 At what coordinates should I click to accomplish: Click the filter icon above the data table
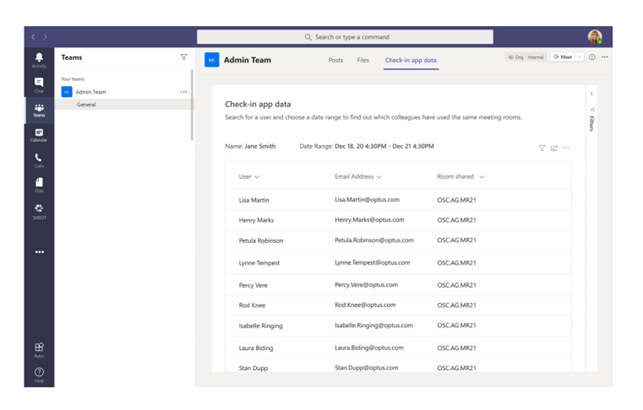(542, 148)
